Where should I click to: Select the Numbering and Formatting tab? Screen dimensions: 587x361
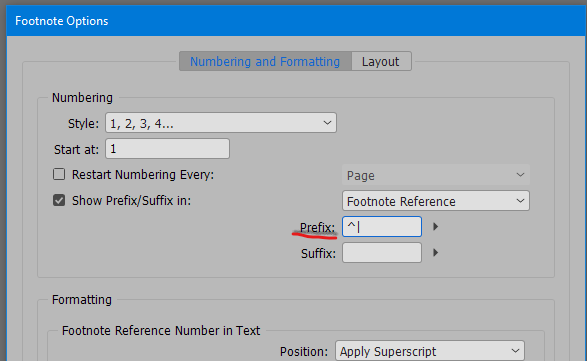[x=265, y=61]
